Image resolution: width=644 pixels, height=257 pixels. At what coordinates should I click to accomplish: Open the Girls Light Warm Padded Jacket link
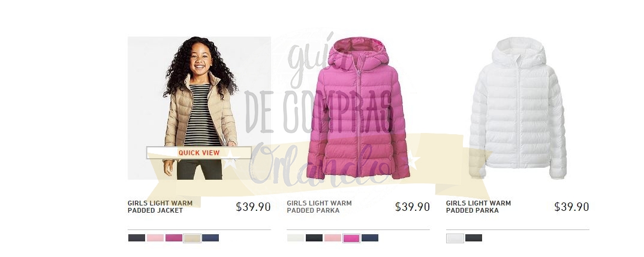(x=160, y=207)
